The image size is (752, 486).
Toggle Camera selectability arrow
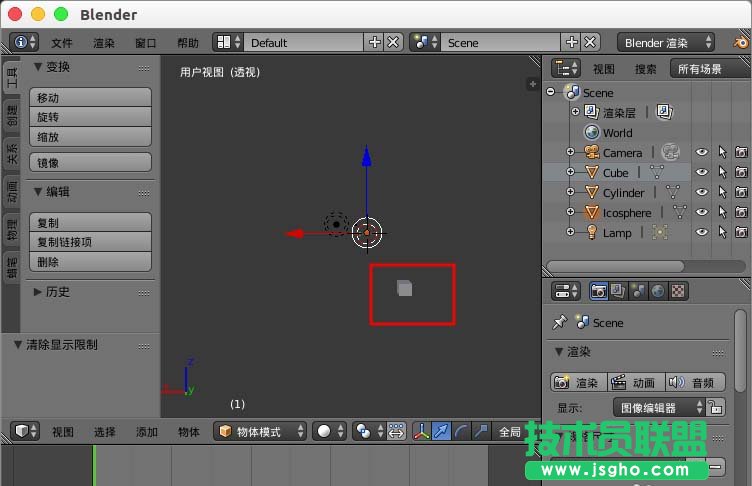(x=722, y=153)
